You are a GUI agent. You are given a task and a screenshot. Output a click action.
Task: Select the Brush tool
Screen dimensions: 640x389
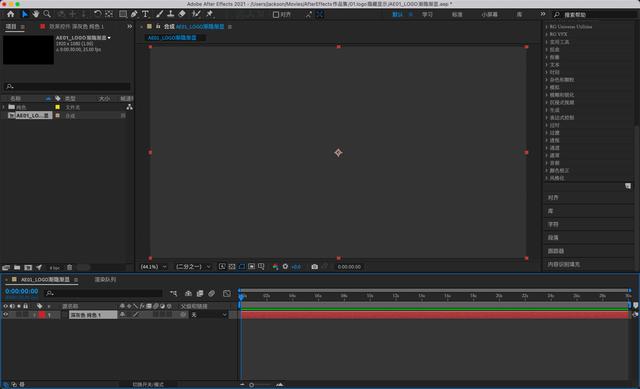(x=160, y=14)
